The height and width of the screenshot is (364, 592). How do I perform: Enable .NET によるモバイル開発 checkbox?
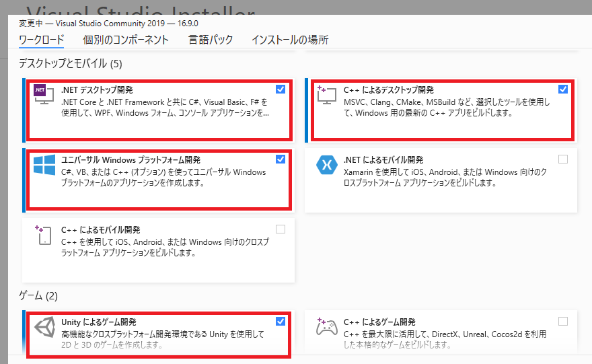tap(563, 159)
